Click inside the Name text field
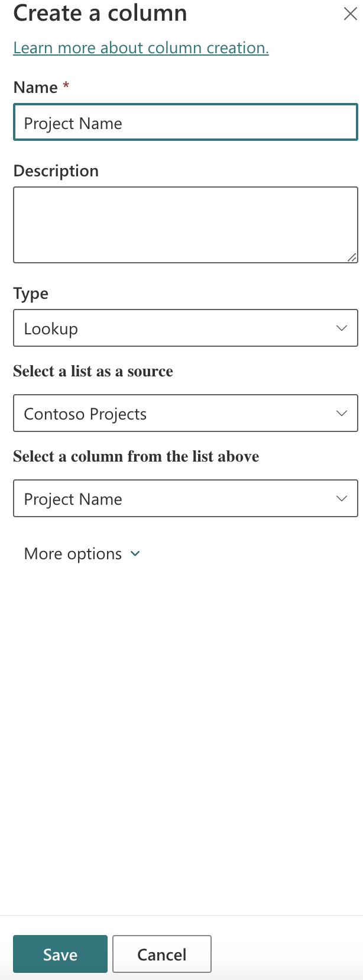 pos(186,122)
